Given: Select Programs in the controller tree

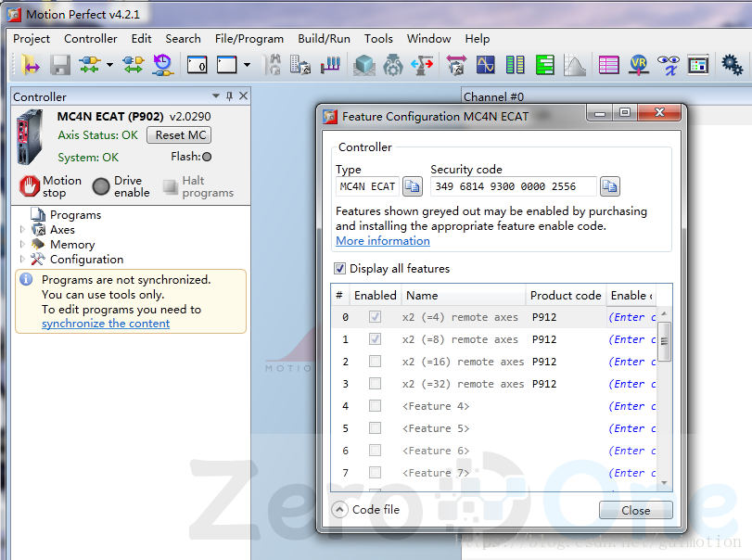Looking at the screenshot, I should (x=75, y=215).
